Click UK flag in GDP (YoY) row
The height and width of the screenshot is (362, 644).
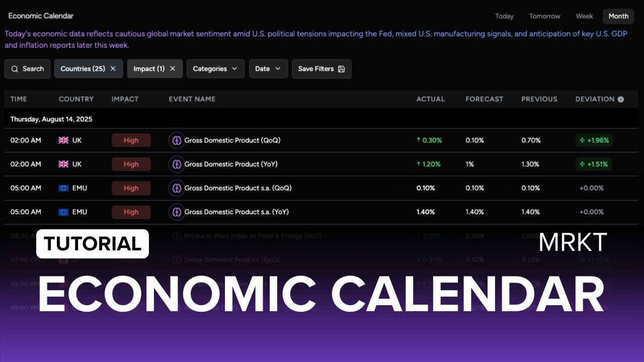pos(63,164)
